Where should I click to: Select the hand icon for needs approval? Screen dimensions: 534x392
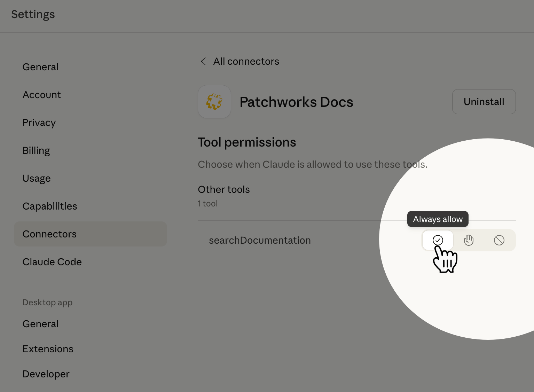coord(469,240)
